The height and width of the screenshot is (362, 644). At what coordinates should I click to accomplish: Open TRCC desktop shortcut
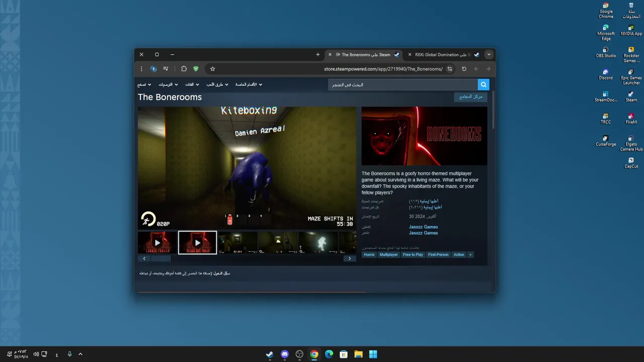pyautogui.click(x=606, y=119)
